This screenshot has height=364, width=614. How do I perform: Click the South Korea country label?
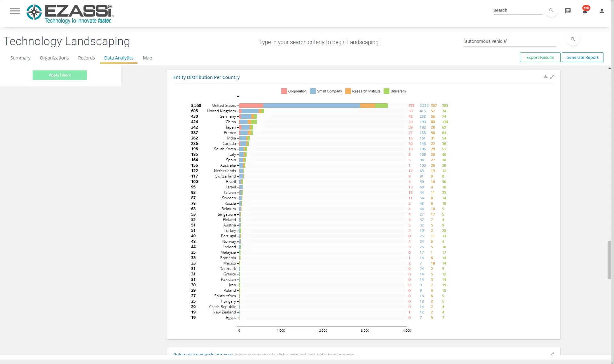225,149
